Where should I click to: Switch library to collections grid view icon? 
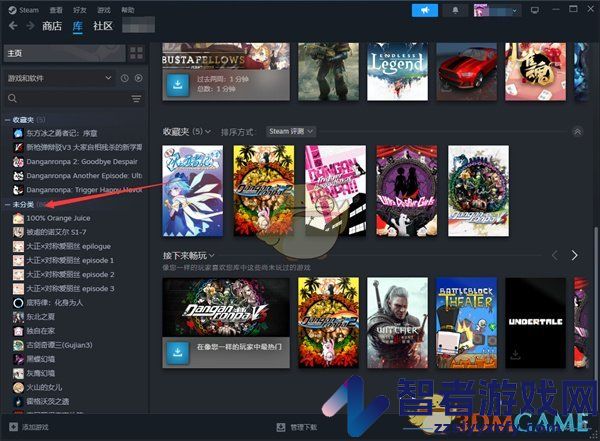point(137,53)
